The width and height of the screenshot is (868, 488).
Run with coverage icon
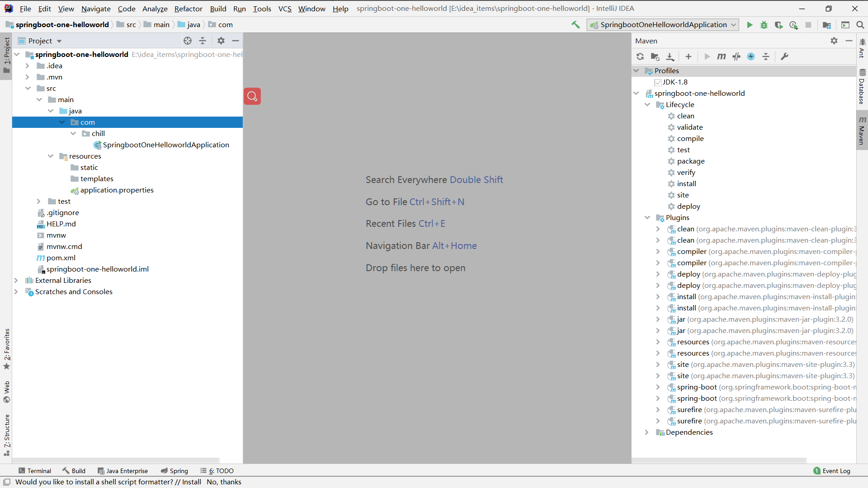[x=778, y=25]
